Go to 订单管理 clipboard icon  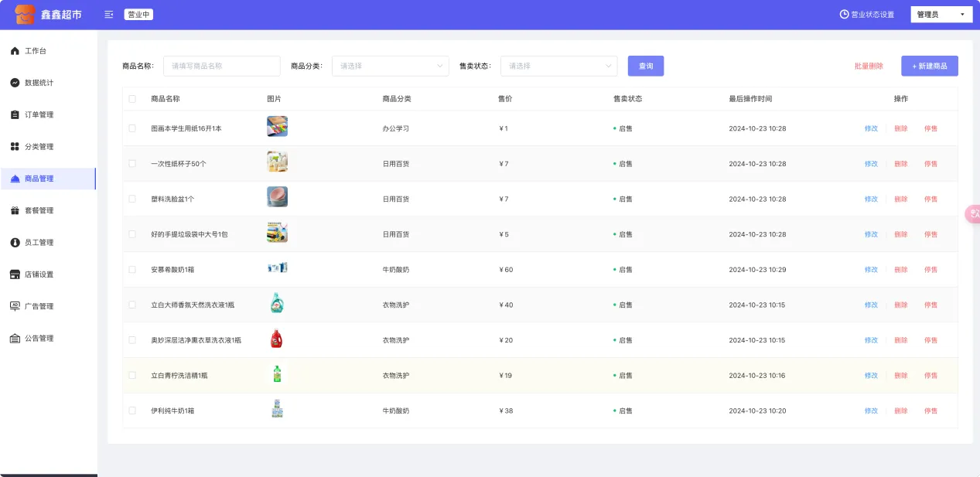tap(15, 114)
